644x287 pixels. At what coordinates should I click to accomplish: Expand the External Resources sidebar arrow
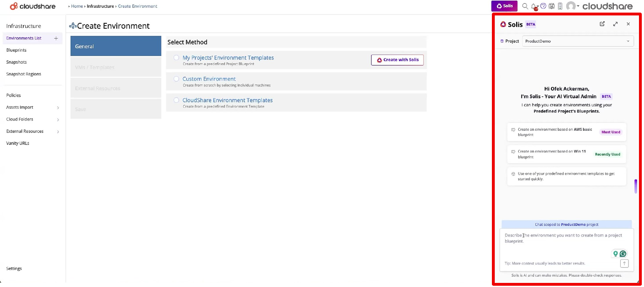[58, 132]
